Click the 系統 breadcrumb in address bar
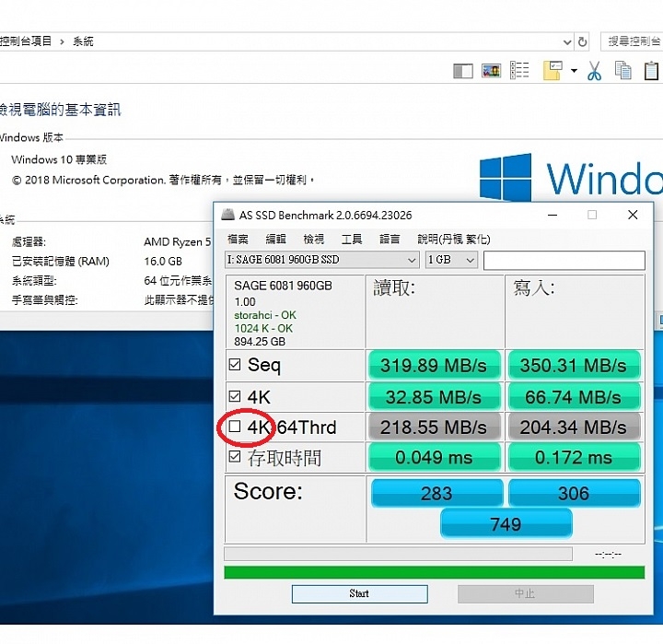This screenshot has width=663, height=644. (83, 41)
